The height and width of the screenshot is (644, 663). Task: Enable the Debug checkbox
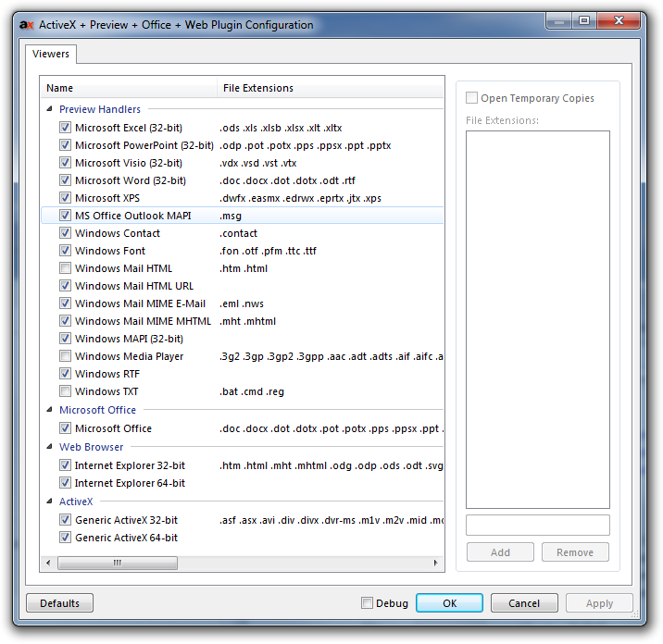click(x=367, y=603)
